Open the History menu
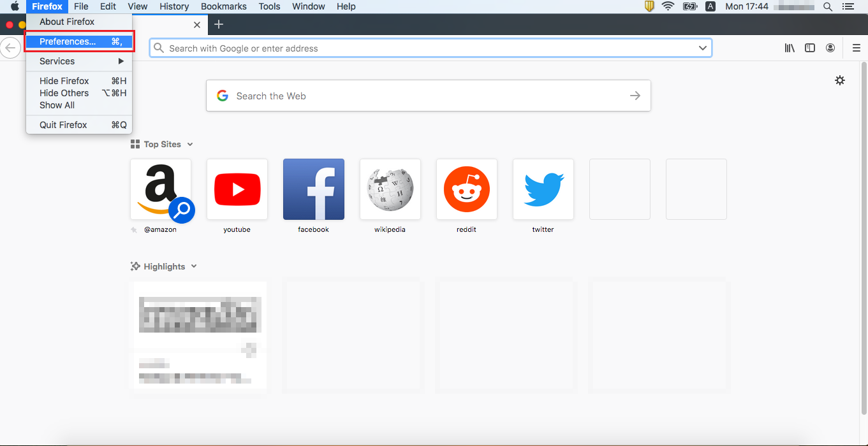This screenshot has height=446, width=868. 174,6
